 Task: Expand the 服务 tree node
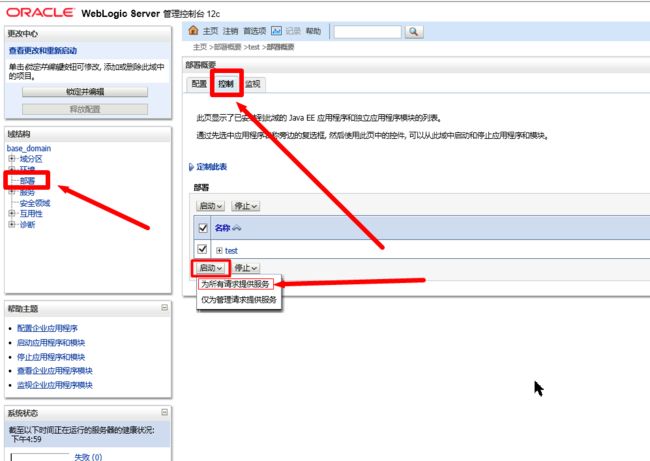[x=12, y=192]
